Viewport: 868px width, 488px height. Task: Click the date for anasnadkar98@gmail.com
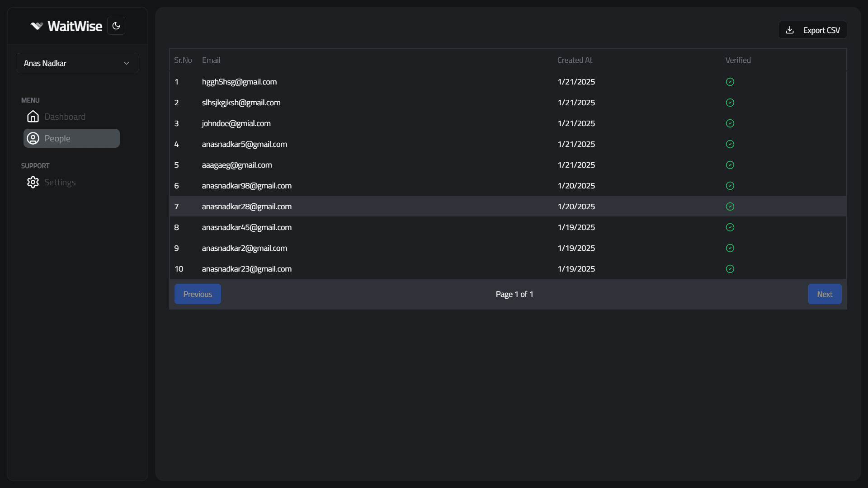pos(576,186)
